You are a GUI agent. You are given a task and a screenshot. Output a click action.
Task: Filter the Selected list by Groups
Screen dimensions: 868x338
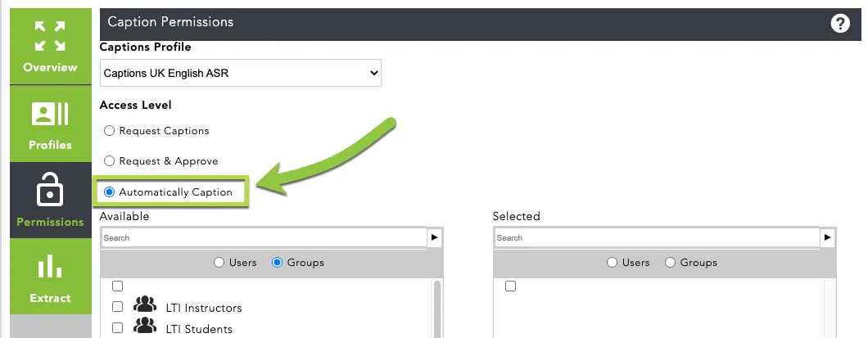tap(671, 263)
